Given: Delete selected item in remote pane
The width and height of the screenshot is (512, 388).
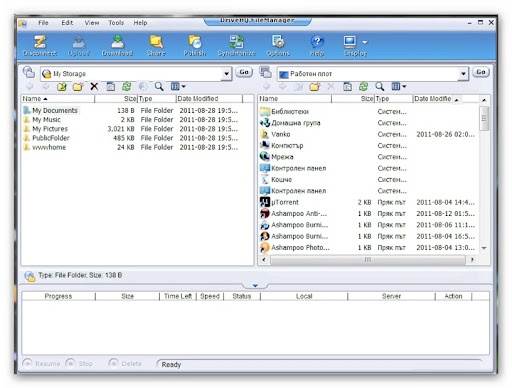Looking at the screenshot, I should 94,87.
